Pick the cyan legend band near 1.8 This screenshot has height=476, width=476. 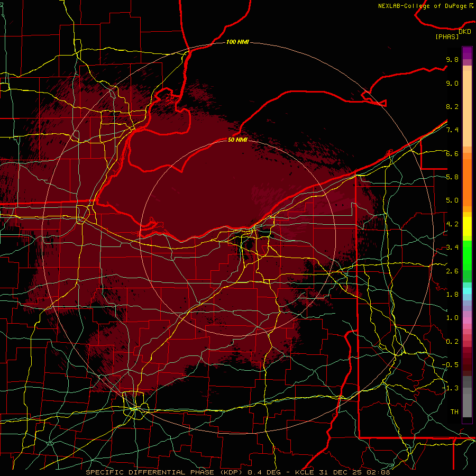tap(467, 291)
